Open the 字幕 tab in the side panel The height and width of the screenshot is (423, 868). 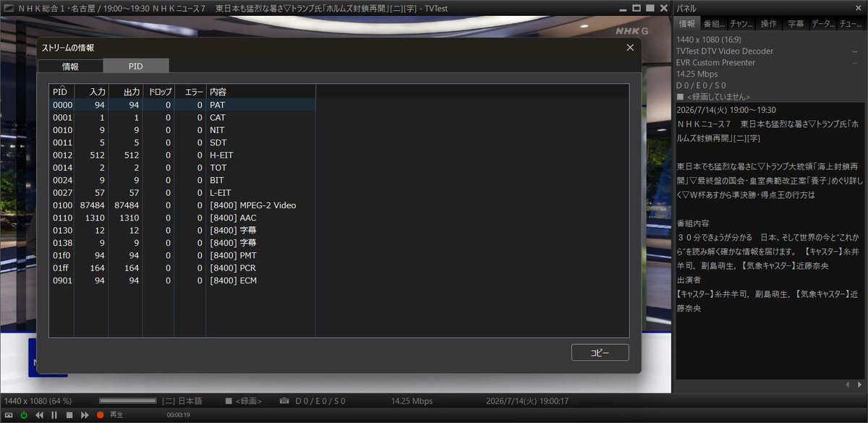point(796,24)
